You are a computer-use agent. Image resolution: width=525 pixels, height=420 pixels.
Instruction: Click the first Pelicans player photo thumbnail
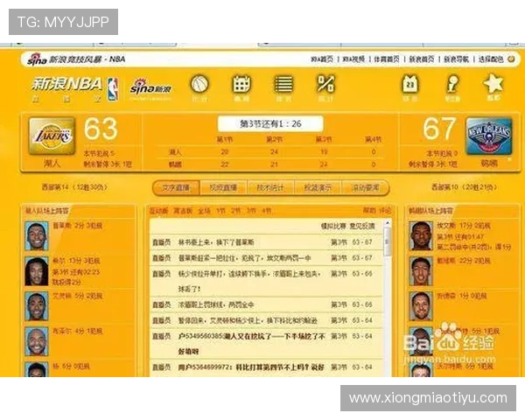coord(421,234)
